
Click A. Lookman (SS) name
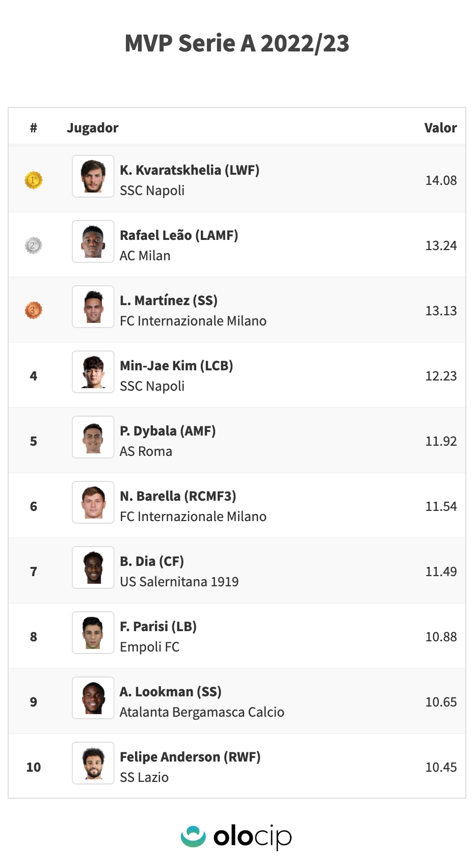[170, 692]
